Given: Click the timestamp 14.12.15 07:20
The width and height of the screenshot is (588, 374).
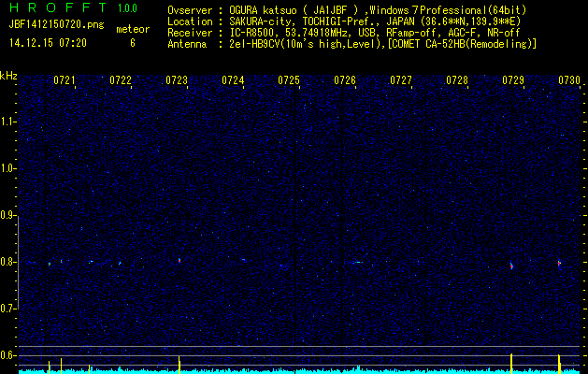Looking at the screenshot, I should [x=48, y=43].
